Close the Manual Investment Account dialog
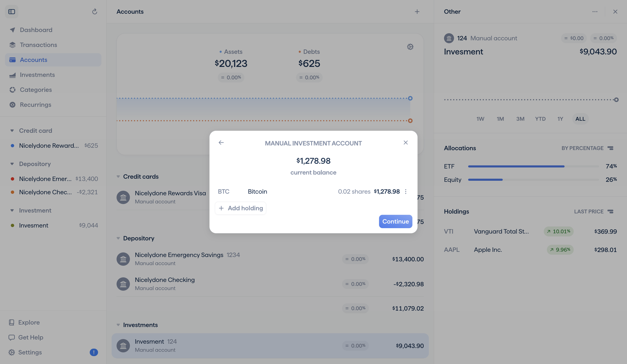The height and width of the screenshot is (364, 627). [405, 142]
